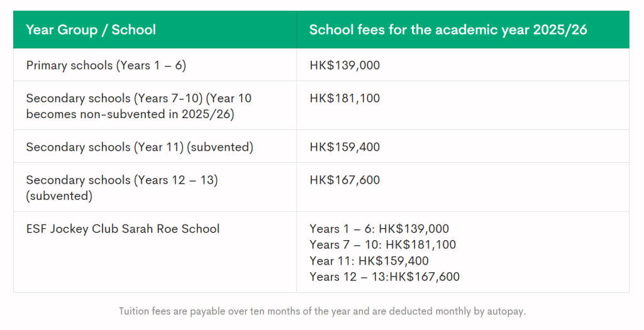Image resolution: width=644 pixels, height=330 pixels.
Task: Select the ESF Jockey Club Sarah Roe School cell
Action: tap(123, 229)
